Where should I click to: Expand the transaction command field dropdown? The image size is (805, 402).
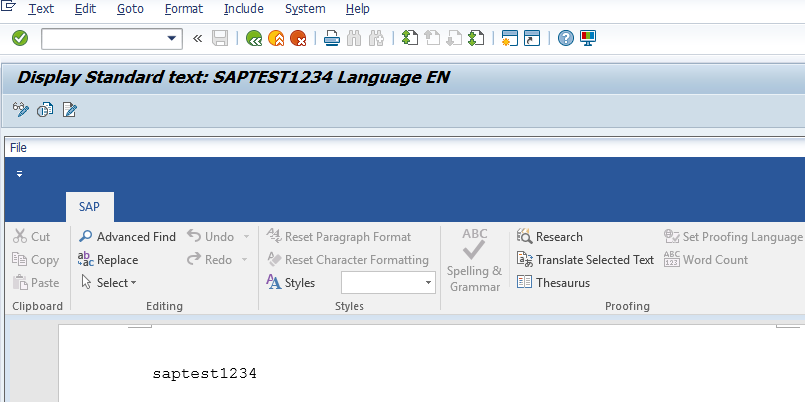pyautogui.click(x=171, y=39)
